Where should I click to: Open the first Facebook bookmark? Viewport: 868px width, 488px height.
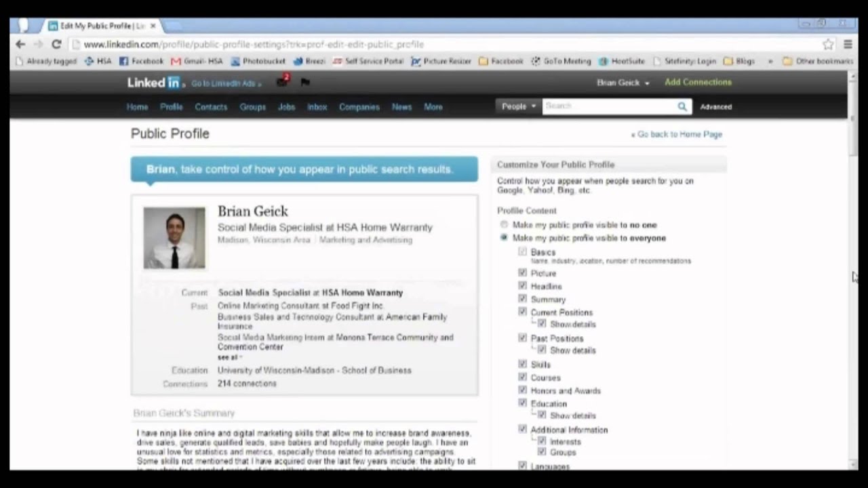(x=141, y=61)
